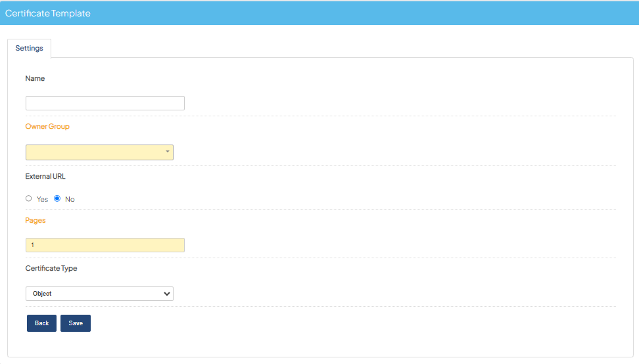Click the Certificate Type chevron arrow
Screen dimensions: 639x364
pos(166,294)
